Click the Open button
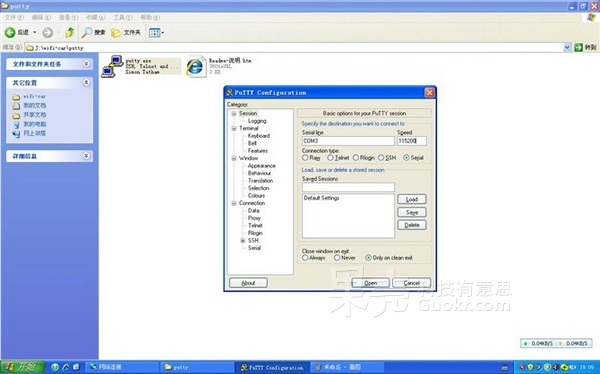 click(x=370, y=283)
